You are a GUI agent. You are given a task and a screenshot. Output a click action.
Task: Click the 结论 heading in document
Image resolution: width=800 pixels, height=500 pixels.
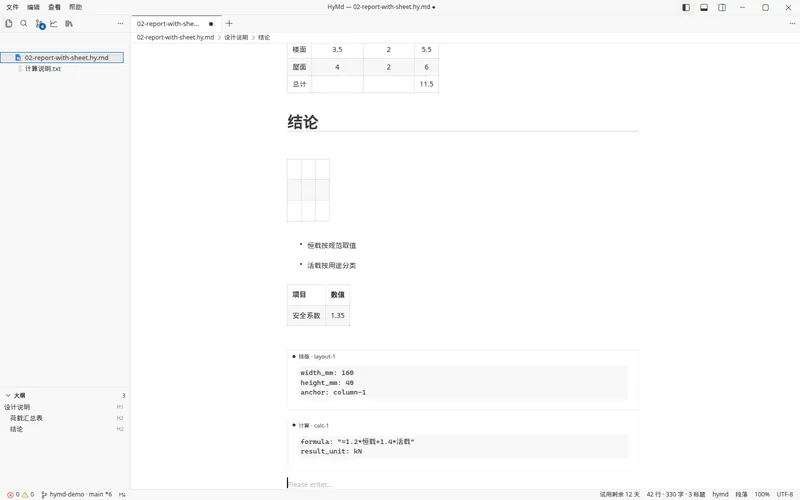point(303,122)
